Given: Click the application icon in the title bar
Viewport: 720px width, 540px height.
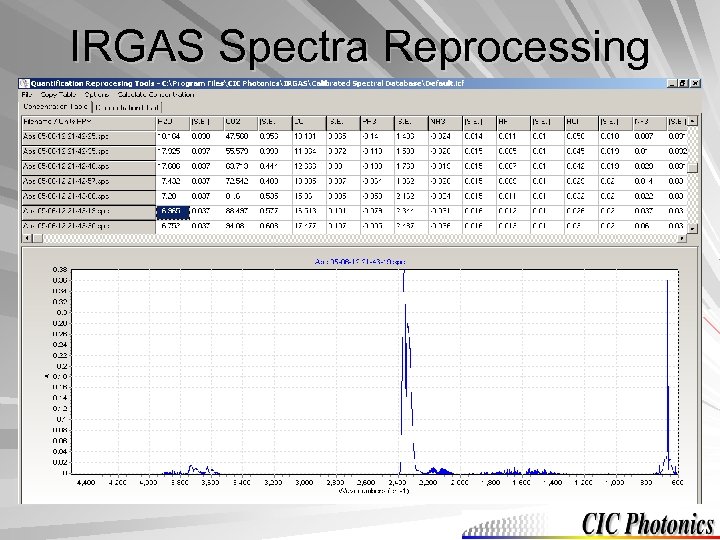Looking at the screenshot, I should point(24,83).
